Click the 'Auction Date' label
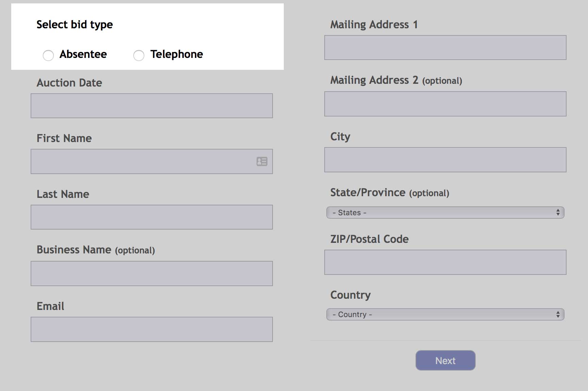The height and width of the screenshot is (391, 588). click(69, 83)
